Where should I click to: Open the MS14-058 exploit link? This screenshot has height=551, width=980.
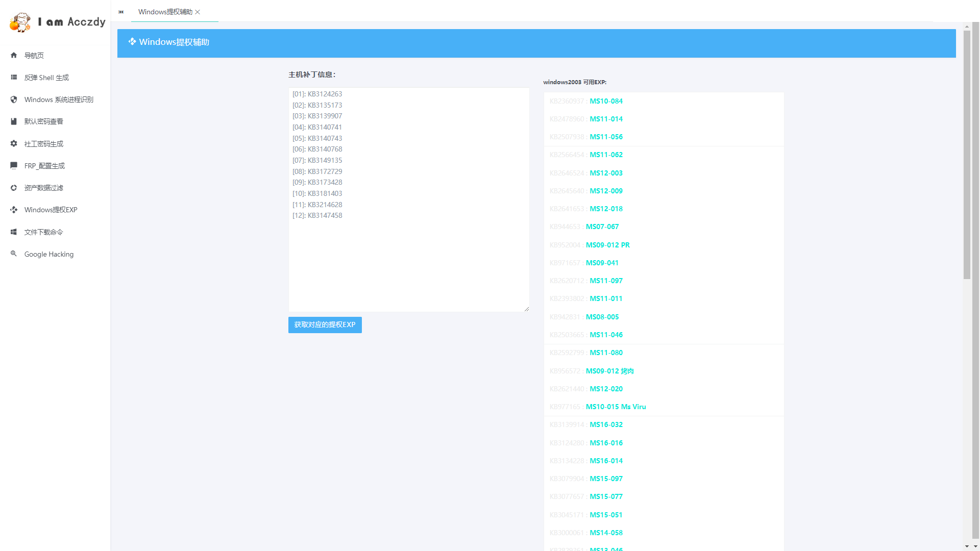606,533
